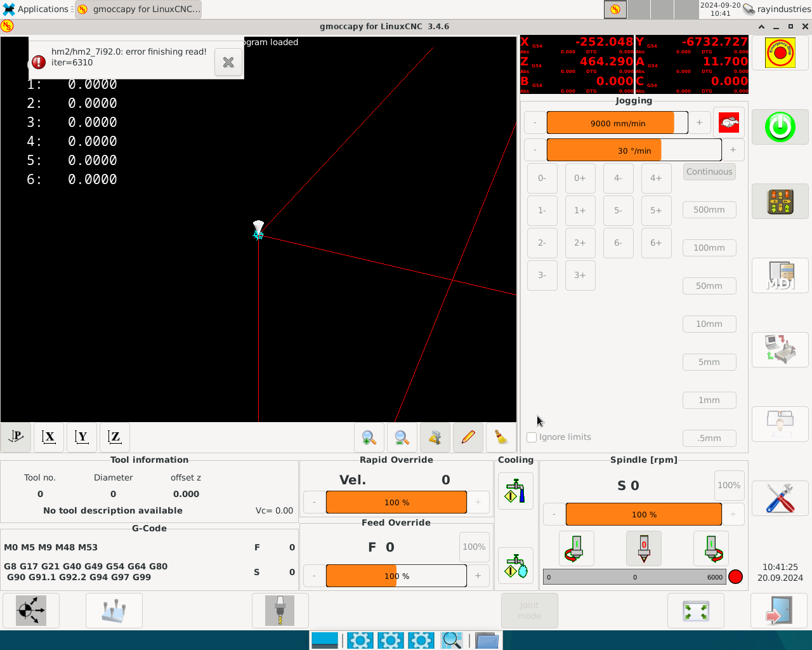812x650 pixels.
Task: Toggle dimensions display in preview
Action: coord(435,437)
